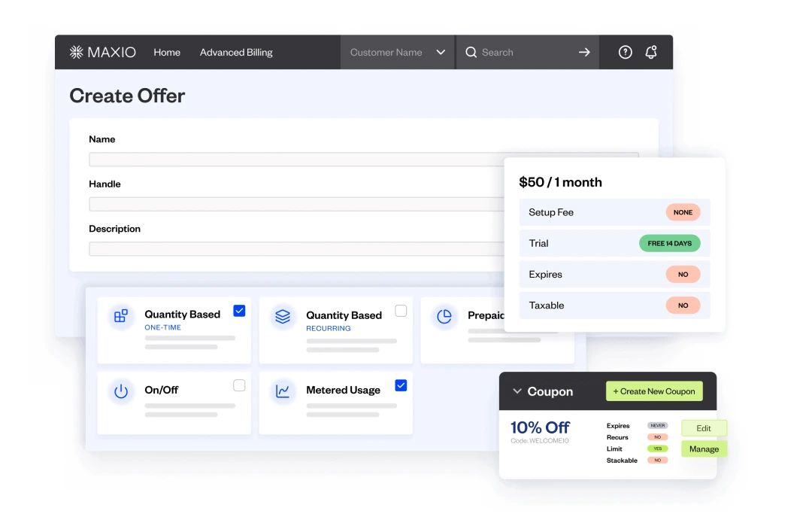Open the Advanced Billing menu item
Screen dimensions: 812x526
pyautogui.click(x=236, y=52)
